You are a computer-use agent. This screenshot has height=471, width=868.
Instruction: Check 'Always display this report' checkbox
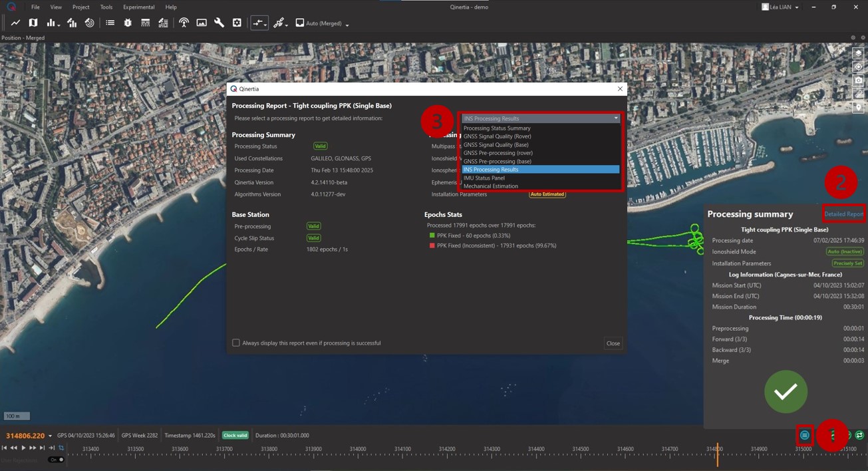tap(236, 343)
